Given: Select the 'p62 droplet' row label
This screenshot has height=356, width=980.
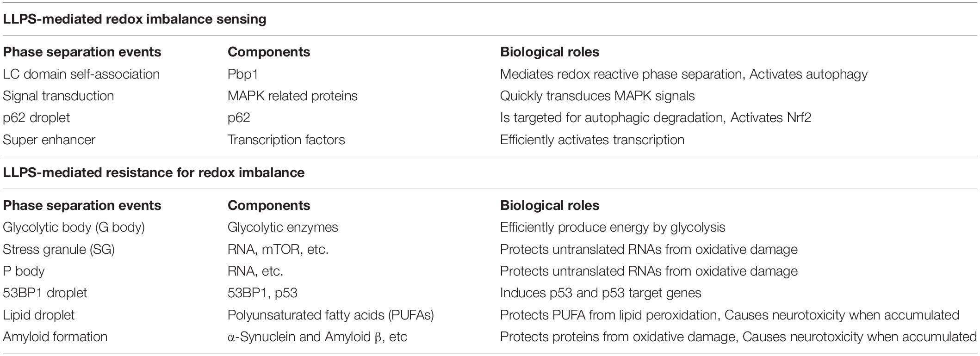Looking at the screenshot, I should click(x=36, y=118).
